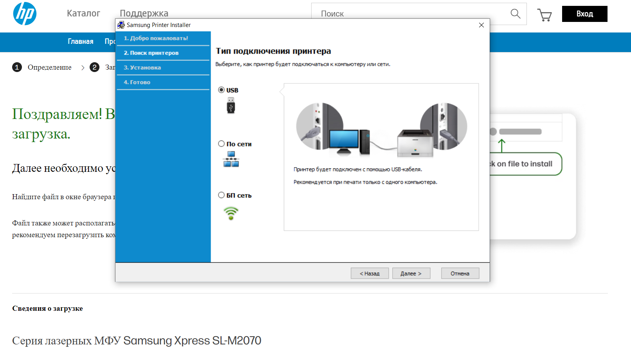
Task: Open step 3. Установка
Action: 163,68
